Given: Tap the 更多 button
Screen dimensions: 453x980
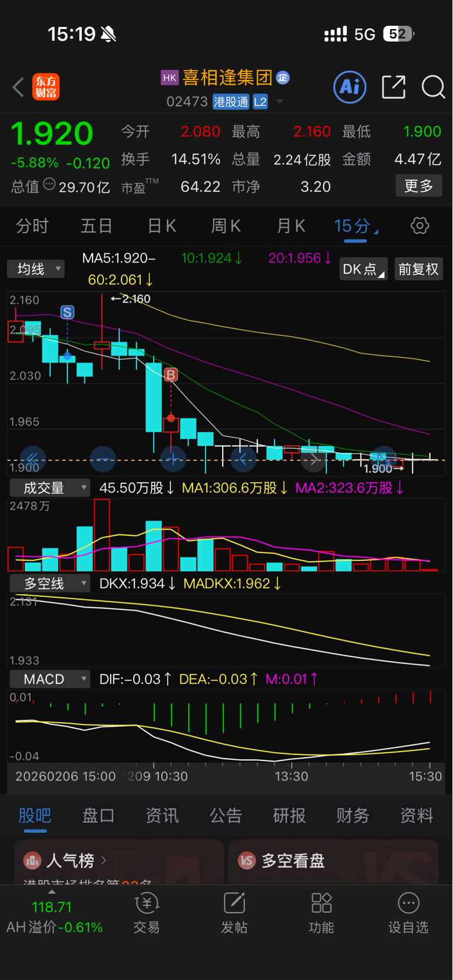Looking at the screenshot, I should (419, 186).
